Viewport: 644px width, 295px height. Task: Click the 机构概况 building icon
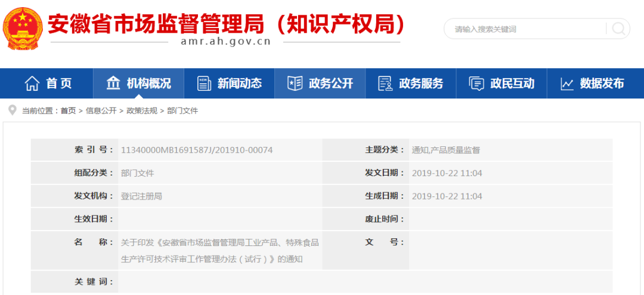tap(113, 83)
